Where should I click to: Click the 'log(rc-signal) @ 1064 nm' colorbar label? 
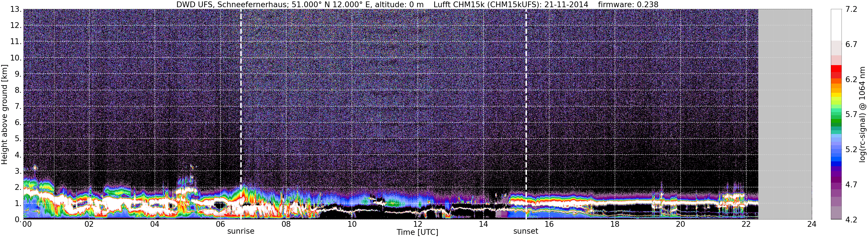click(862, 114)
